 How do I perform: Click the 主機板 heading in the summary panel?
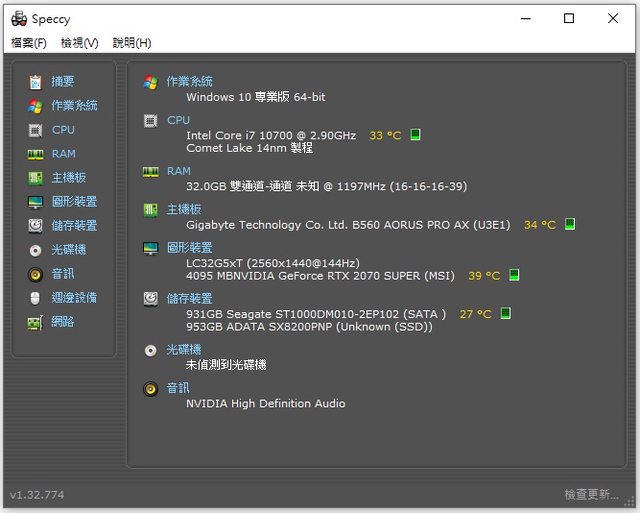pyautogui.click(x=184, y=210)
